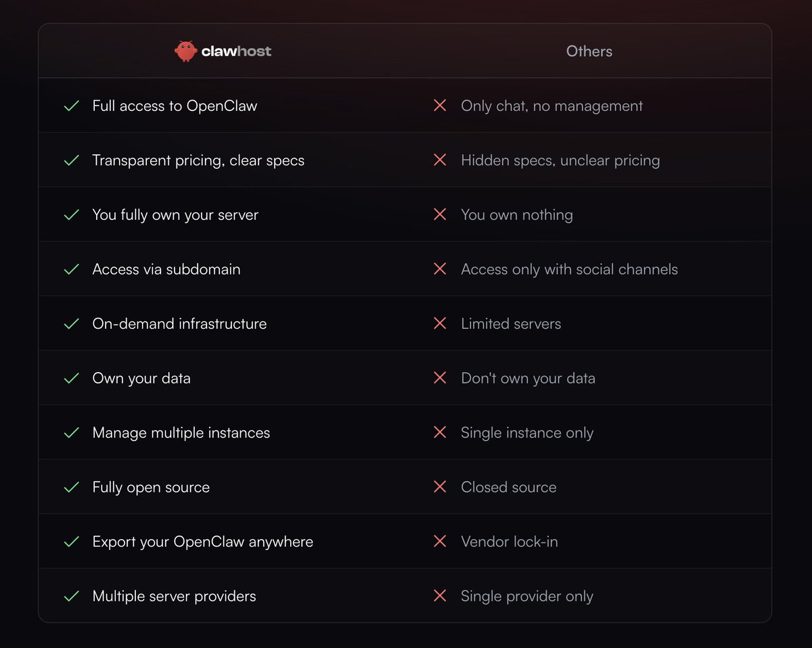Click the checkmark next to Transparent pricing, clear specs
Viewport: 812px width, 648px height.
[x=72, y=161]
